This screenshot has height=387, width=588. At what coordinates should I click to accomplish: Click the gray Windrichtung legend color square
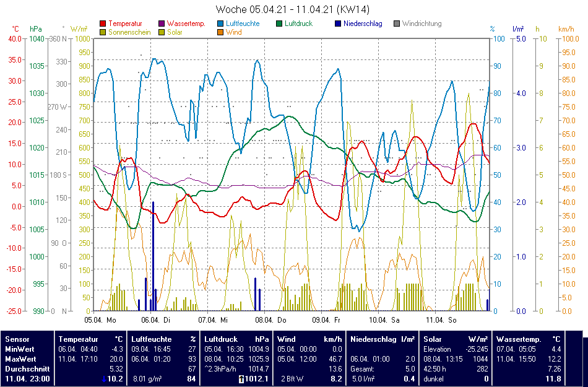[x=397, y=24]
